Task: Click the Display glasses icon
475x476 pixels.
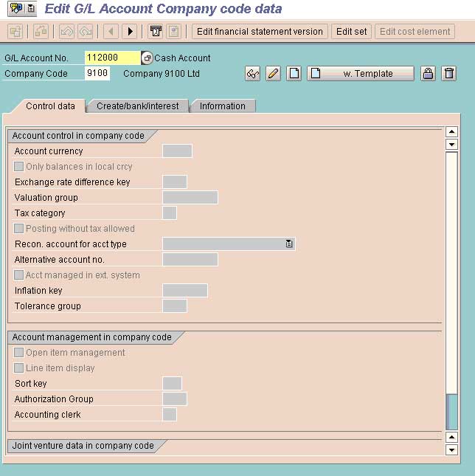Action: [x=252, y=74]
